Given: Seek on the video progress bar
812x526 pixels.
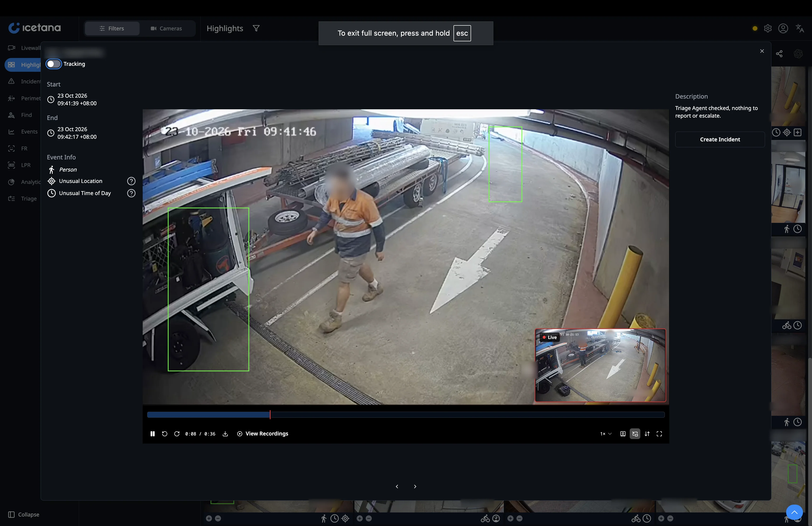Looking at the screenshot, I should 406,414.
